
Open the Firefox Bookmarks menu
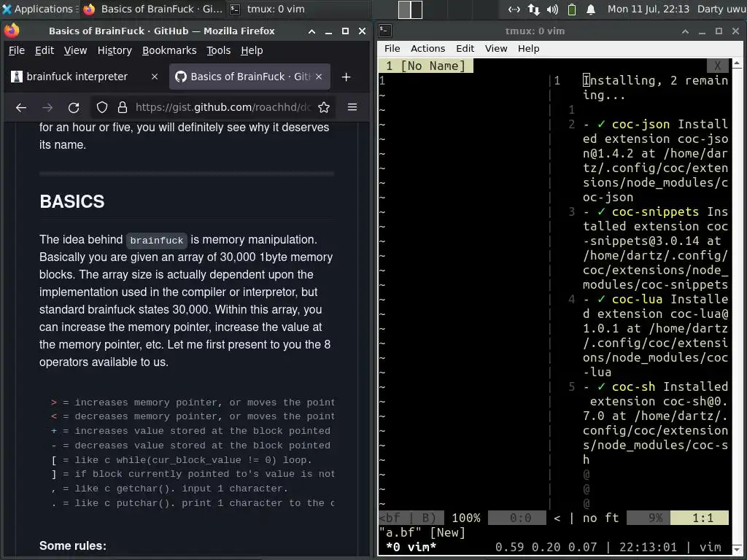pyautogui.click(x=169, y=50)
